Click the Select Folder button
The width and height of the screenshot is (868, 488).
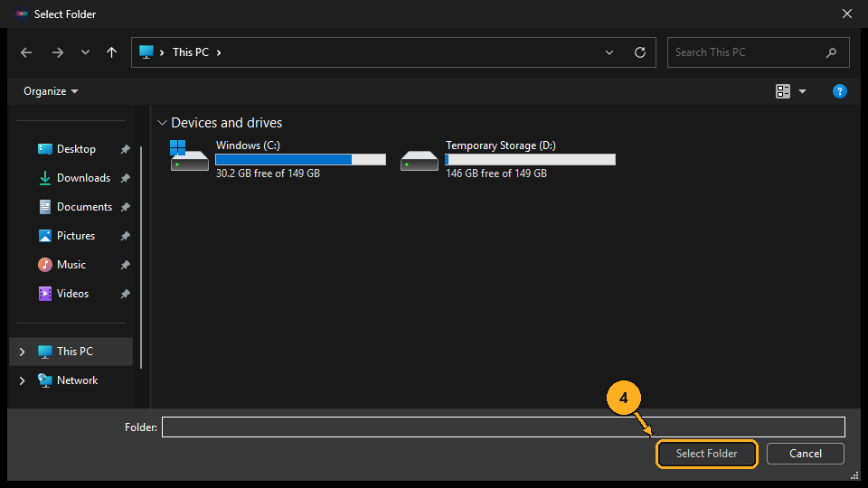(x=706, y=454)
